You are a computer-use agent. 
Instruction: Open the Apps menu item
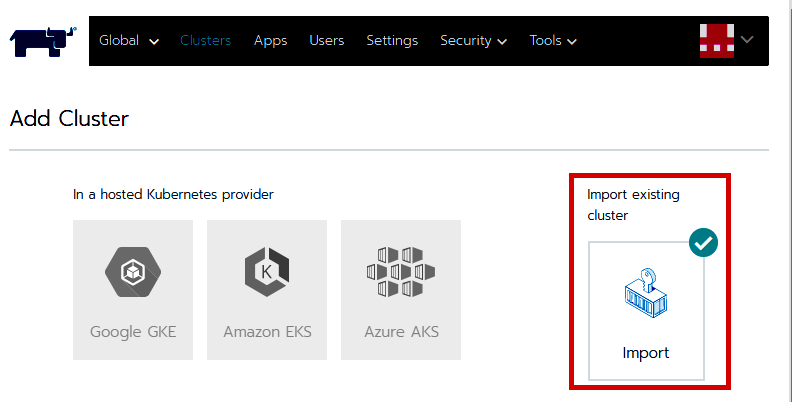pyautogui.click(x=270, y=40)
